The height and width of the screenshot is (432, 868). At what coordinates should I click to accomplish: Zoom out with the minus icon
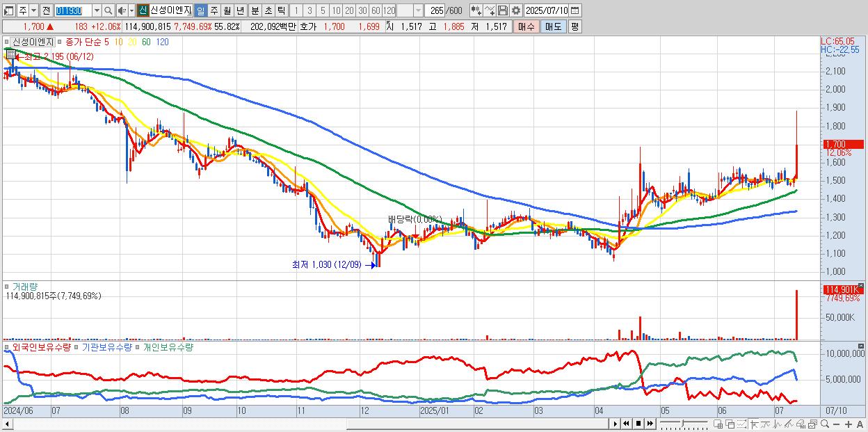pos(837,424)
